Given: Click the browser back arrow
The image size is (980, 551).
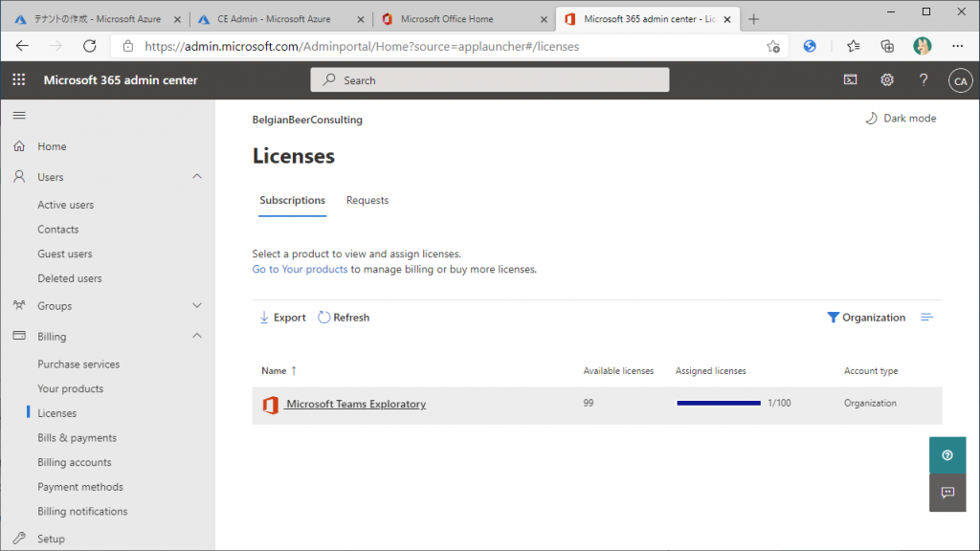Looking at the screenshot, I should click(x=23, y=46).
